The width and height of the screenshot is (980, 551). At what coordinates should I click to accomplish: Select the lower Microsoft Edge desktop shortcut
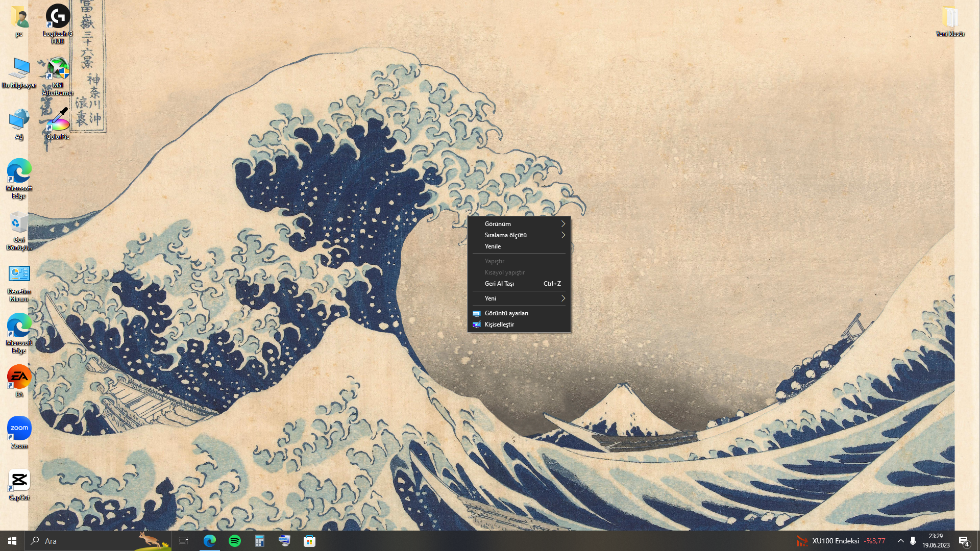point(19,333)
